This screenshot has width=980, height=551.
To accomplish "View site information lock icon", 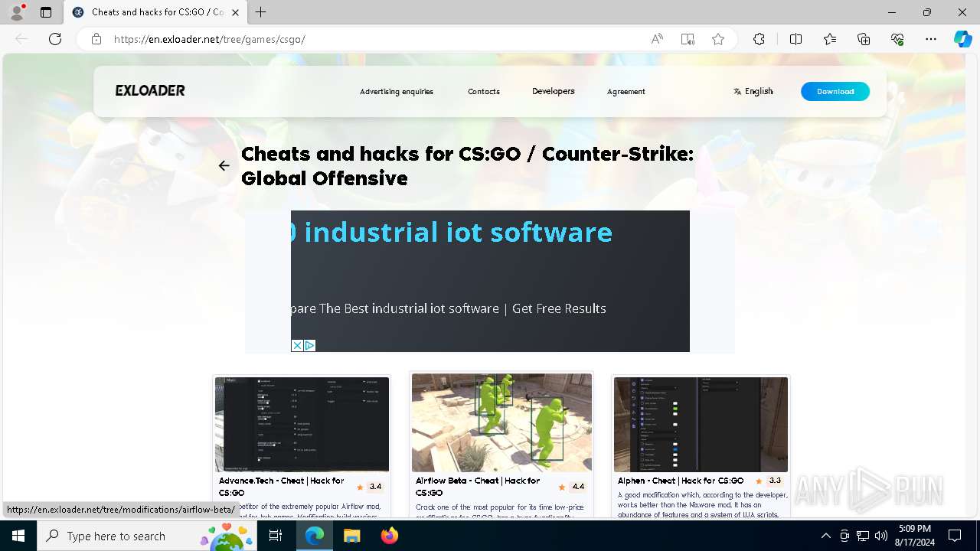I will (96, 39).
